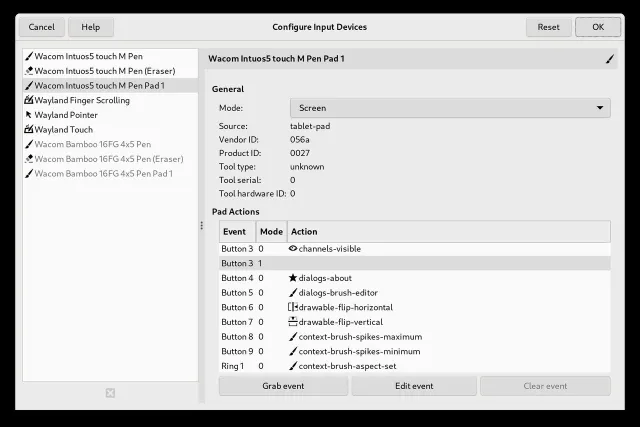This screenshot has width=640, height=427.
Task: Click the flip icon next to drawable-flip-vertical
Action: tap(293, 322)
